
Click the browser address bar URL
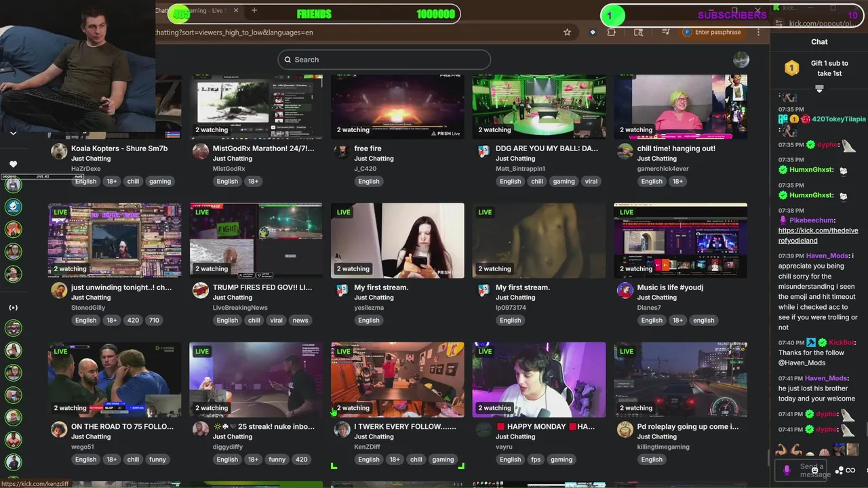(234, 32)
